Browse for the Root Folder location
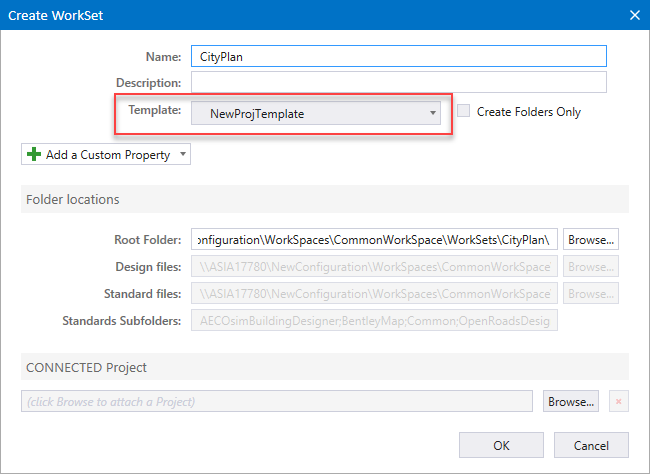The height and width of the screenshot is (474, 650). coord(591,239)
